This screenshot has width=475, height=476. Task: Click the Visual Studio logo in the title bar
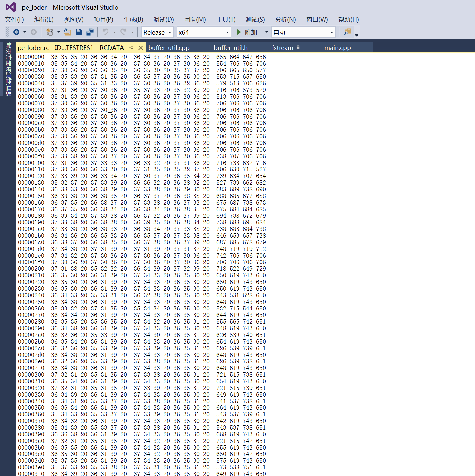pos(11,7)
